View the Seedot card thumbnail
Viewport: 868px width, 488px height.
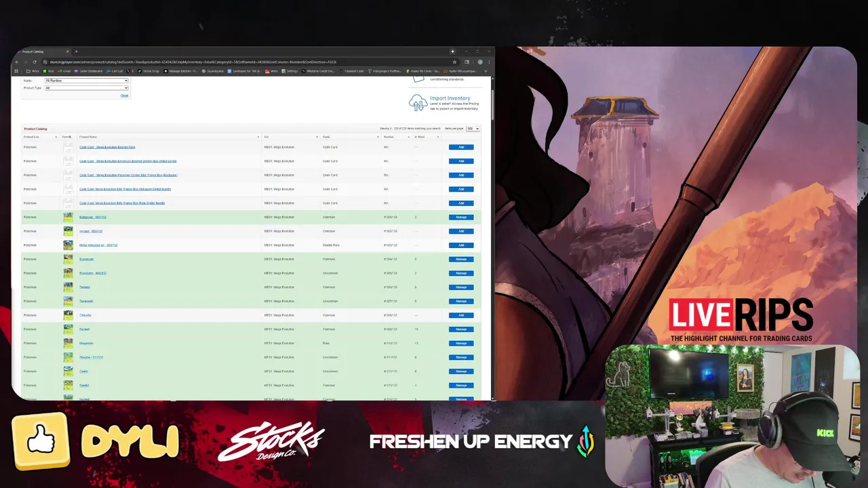coord(68,385)
